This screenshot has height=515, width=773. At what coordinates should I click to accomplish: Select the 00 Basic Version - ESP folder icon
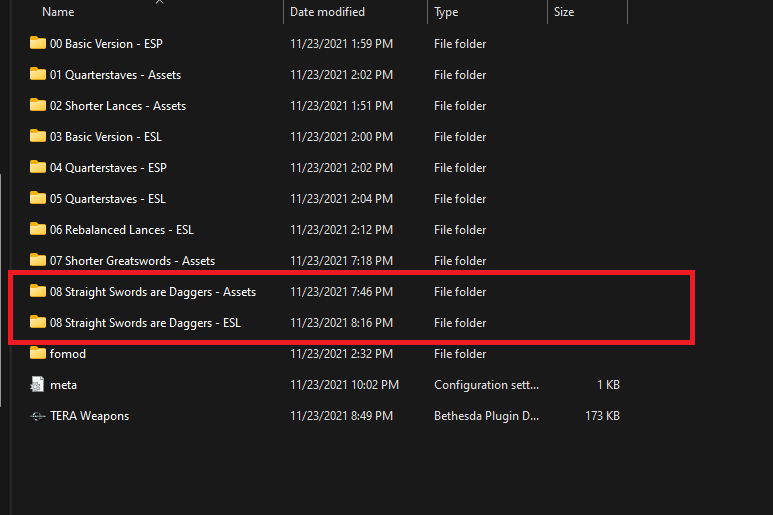(37, 43)
